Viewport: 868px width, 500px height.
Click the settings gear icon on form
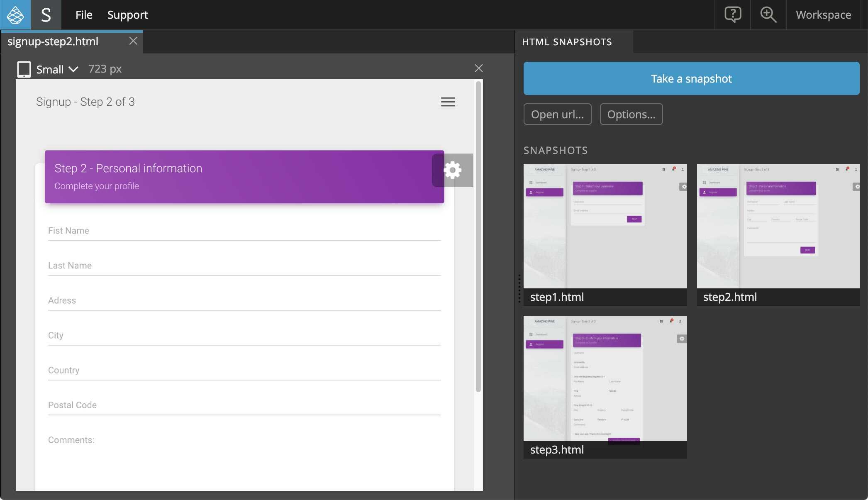(453, 170)
